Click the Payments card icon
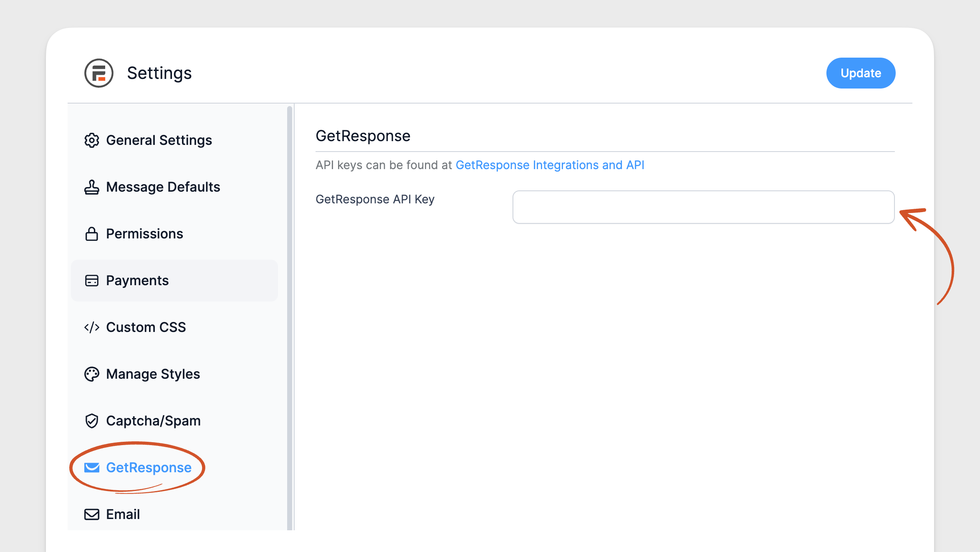This screenshot has width=980, height=552. 92,281
